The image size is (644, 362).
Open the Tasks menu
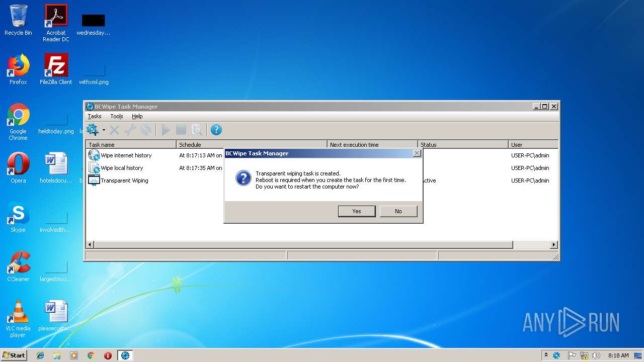coord(95,116)
